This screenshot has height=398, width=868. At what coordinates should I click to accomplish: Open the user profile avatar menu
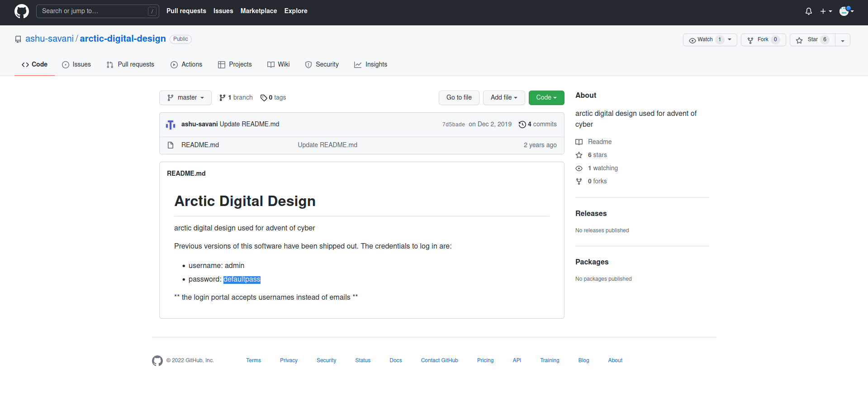coord(846,11)
